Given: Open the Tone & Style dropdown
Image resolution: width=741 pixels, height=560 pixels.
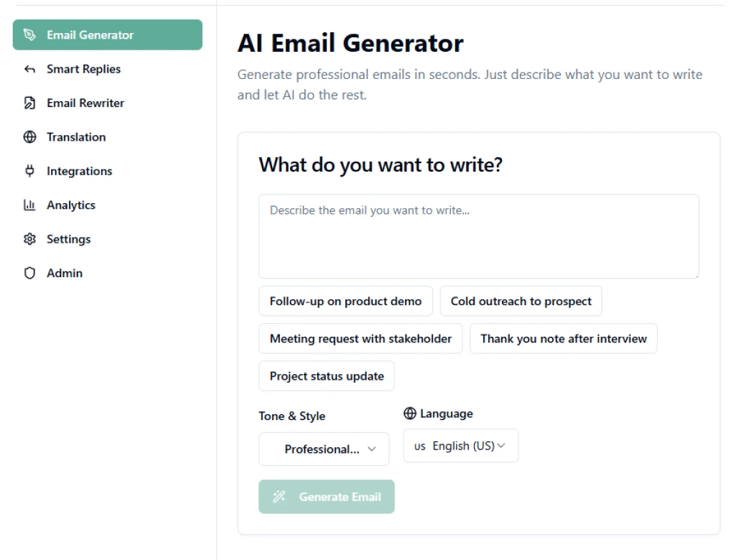Looking at the screenshot, I should 323,449.
